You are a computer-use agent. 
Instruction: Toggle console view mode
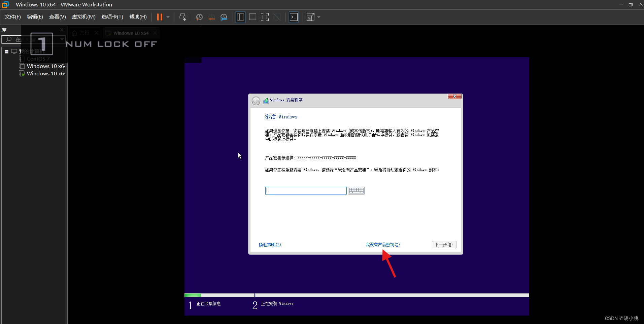(x=293, y=17)
